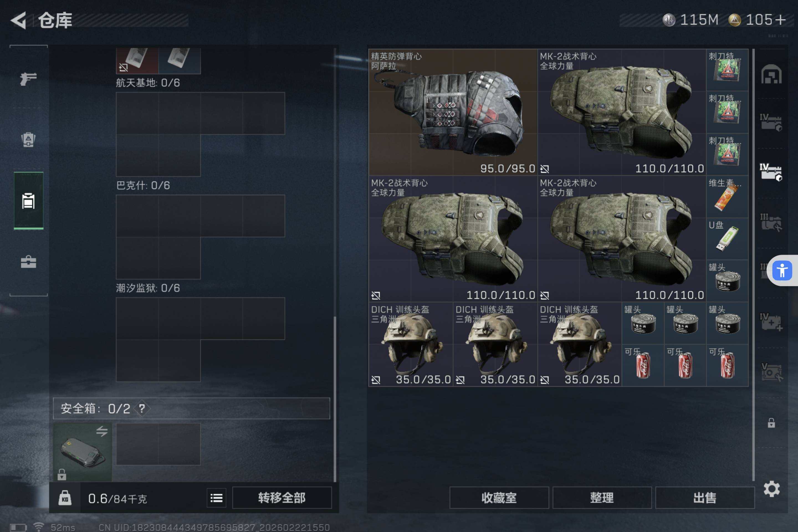The width and height of the screenshot is (798, 532).
Task: Click the locked storage slot padlock
Action: tap(771, 423)
